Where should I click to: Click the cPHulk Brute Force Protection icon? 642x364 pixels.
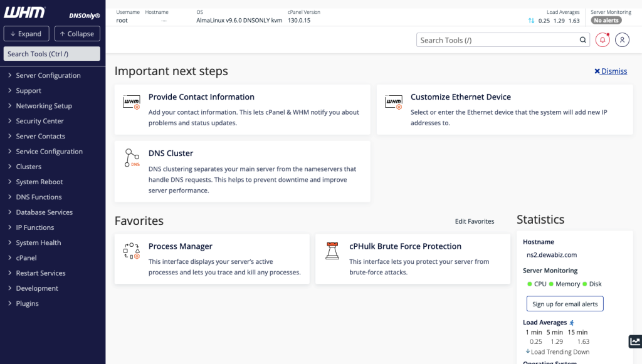click(x=332, y=251)
